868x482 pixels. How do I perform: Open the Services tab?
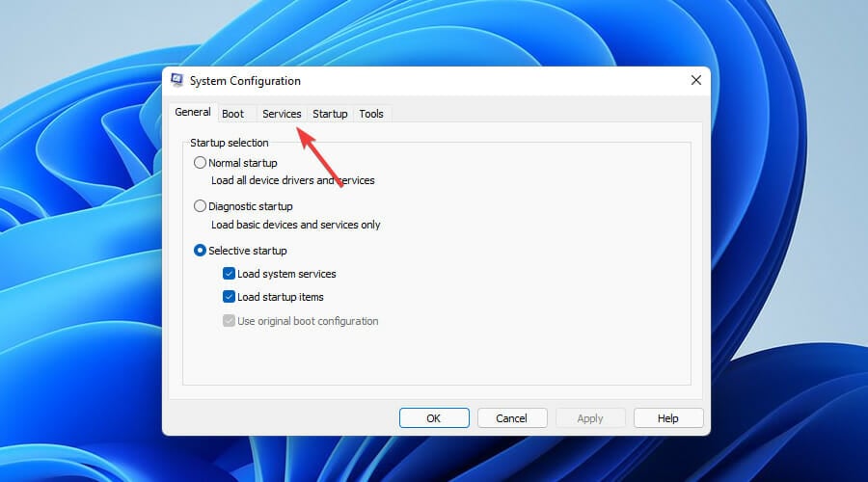(x=282, y=114)
